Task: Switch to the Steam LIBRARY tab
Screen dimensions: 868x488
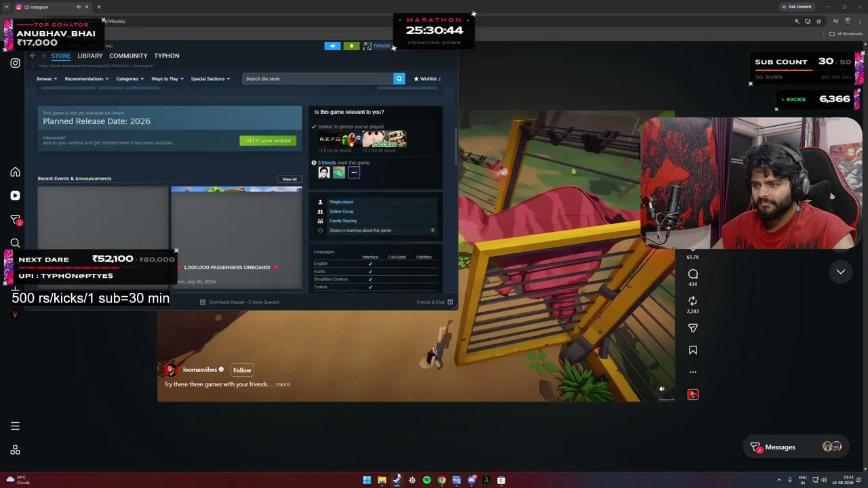Action: pyautogui.click(x=90, y=56)
